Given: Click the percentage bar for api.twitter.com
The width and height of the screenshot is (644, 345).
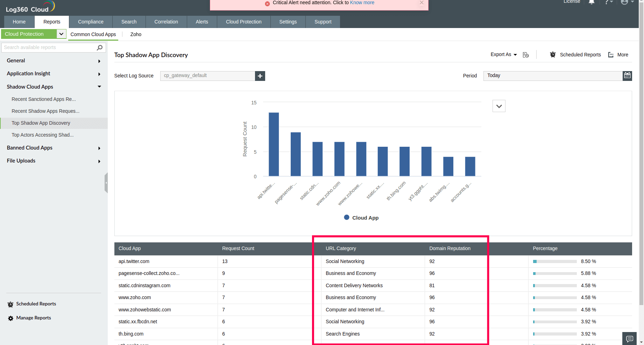Looking at the screenshot, I should 554,261.
